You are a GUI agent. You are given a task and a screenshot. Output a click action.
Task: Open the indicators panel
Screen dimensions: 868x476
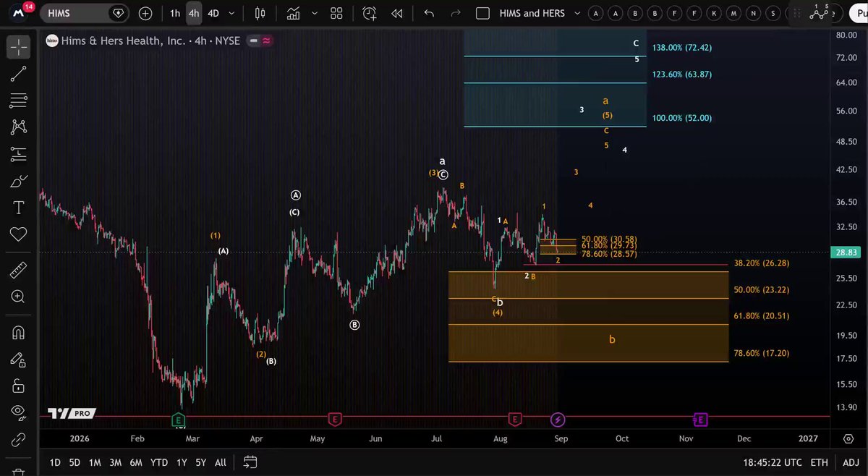coord(293,13)
